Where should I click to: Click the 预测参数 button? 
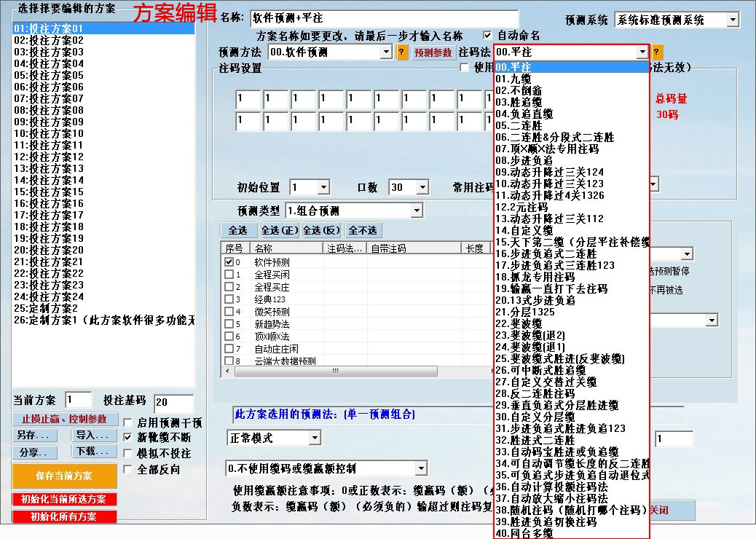click(x=435, y=52)
